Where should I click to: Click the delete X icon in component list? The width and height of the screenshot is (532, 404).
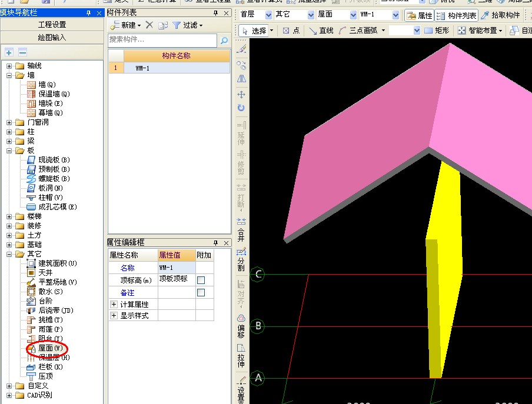point(149,25)
